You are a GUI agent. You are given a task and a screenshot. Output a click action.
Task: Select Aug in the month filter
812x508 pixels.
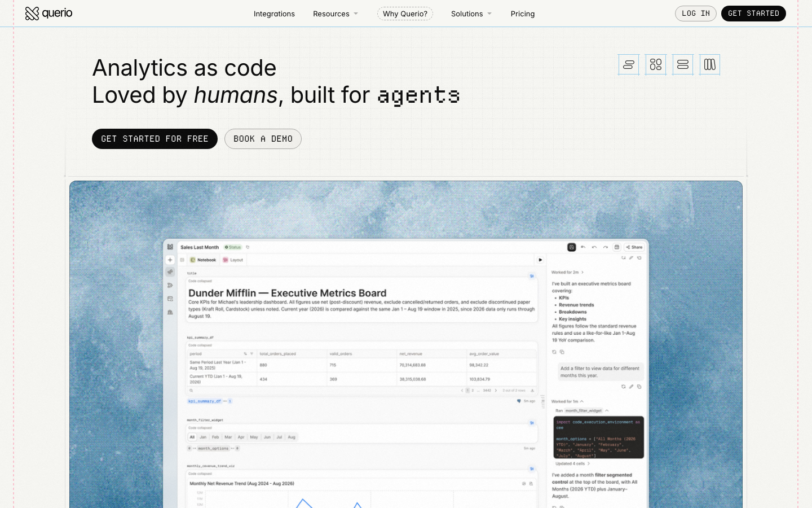click(x=292, y=437)
